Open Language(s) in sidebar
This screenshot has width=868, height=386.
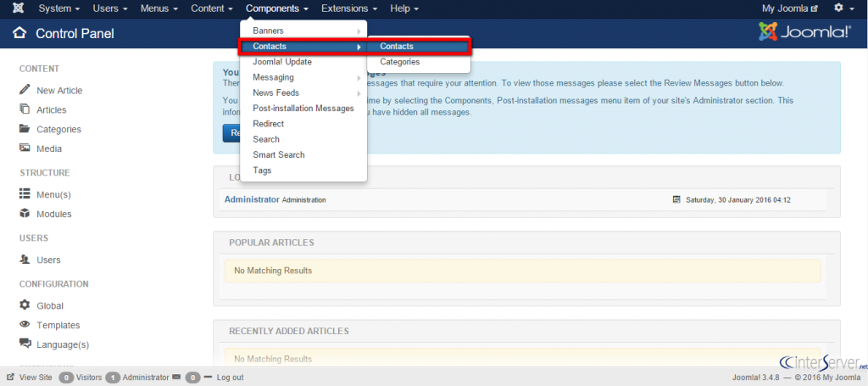click(x=63, y=344)
